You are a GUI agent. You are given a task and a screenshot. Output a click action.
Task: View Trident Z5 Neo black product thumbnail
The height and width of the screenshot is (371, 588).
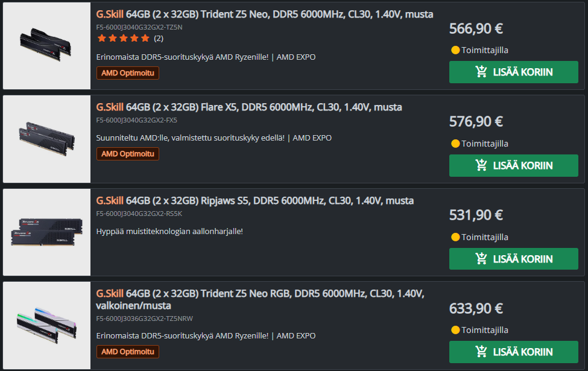tap(46, 46)
